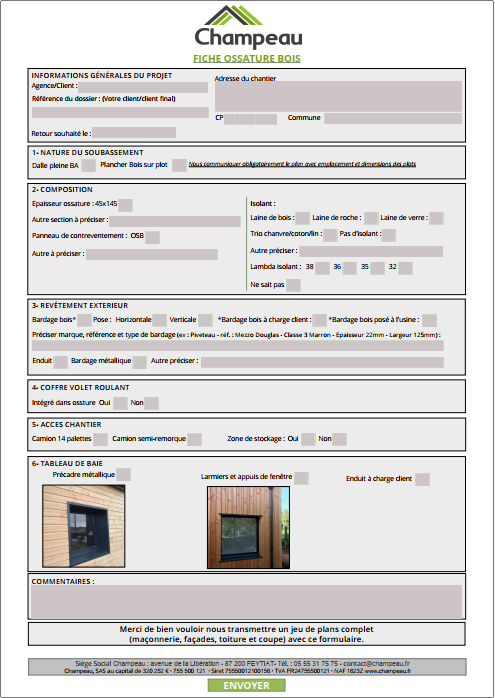495x698 pixels.
Task: Check the Plancher Bois sur plot box
Action: coord(179,165)
